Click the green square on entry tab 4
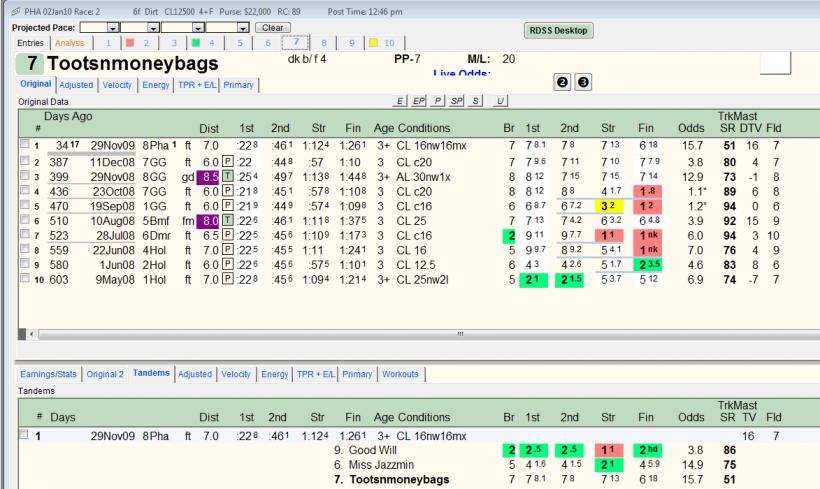 click(196, 43)
